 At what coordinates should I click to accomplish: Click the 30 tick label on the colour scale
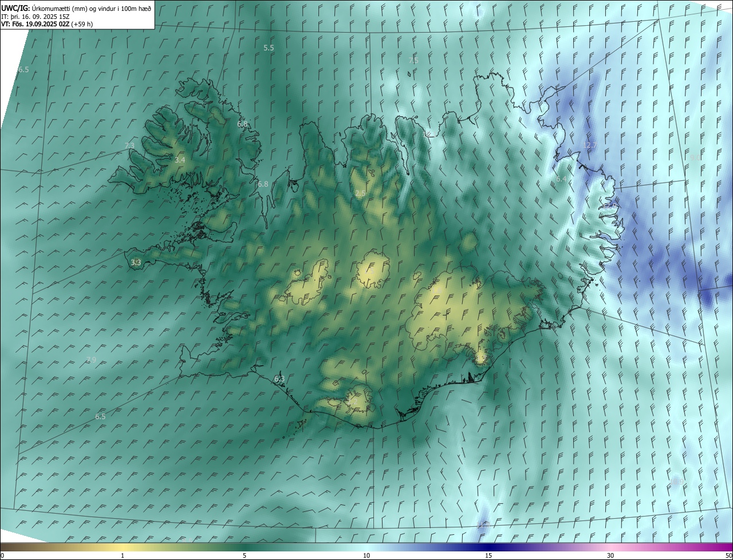point(610,555)
